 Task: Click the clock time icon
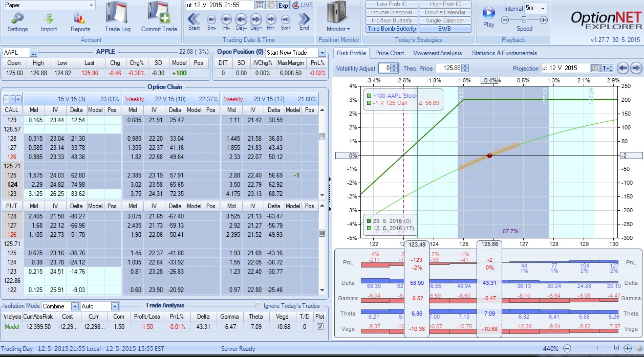[x=272, y=5]
